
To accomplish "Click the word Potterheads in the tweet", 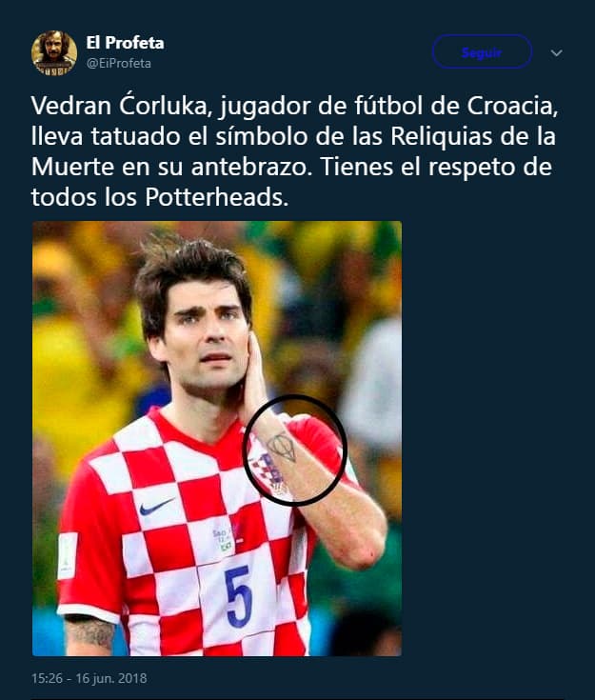I will pos(216,196).
